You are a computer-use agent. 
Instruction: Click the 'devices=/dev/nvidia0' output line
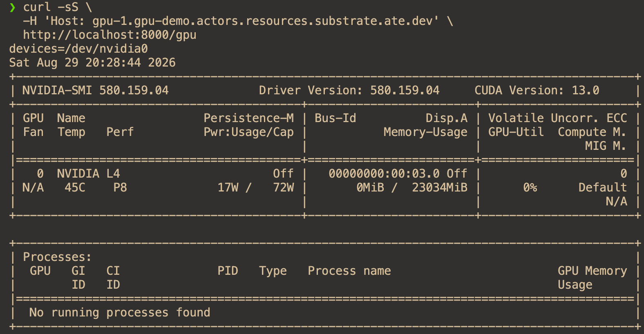pos(78,49)
